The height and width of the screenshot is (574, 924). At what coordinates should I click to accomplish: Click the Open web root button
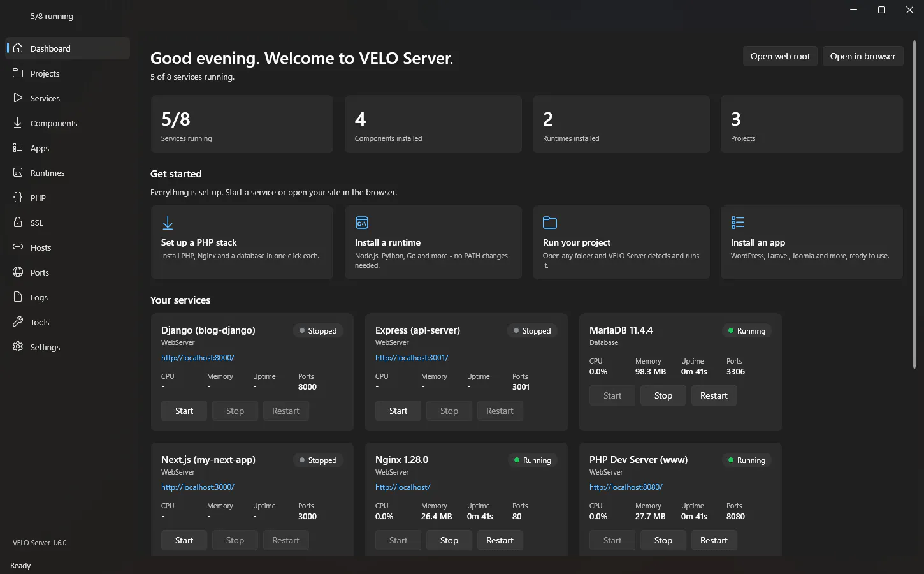pyautogui.click(x=780, y=56)
